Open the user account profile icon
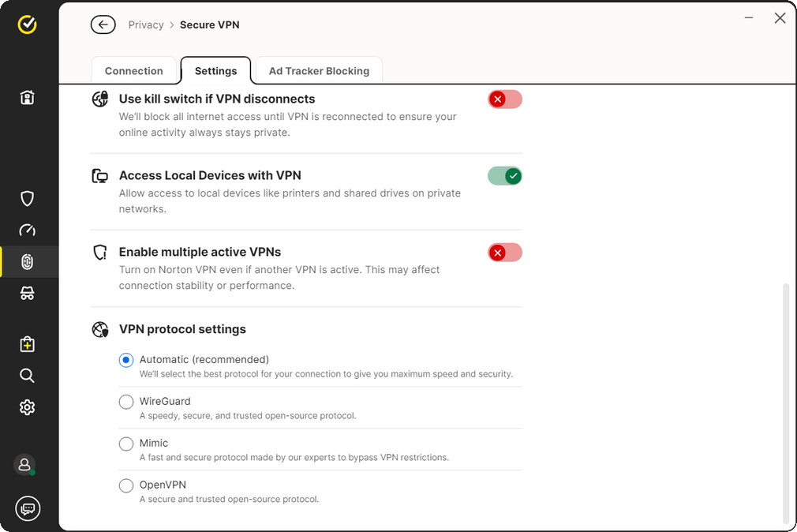 click(24, 465)
